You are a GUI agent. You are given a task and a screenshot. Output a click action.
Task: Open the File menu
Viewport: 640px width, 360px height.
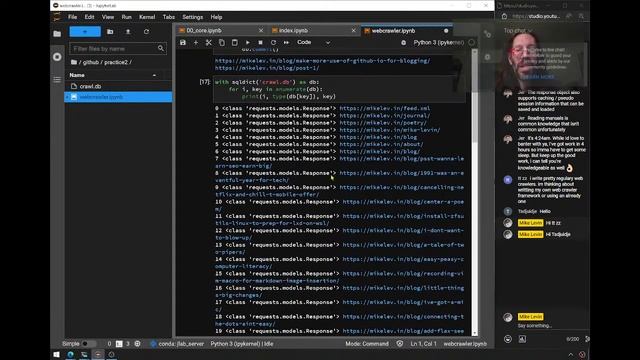[73, 17]
